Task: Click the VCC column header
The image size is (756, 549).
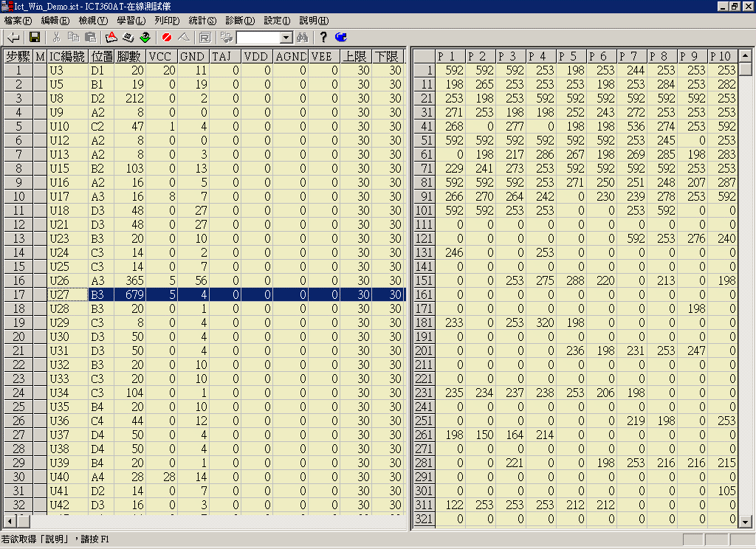Action: tap(162, 57)
